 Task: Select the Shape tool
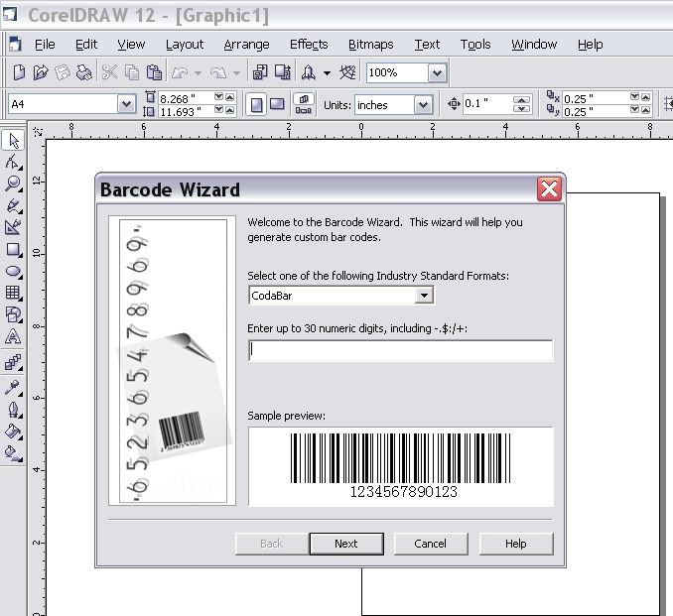tap(13, 162)
